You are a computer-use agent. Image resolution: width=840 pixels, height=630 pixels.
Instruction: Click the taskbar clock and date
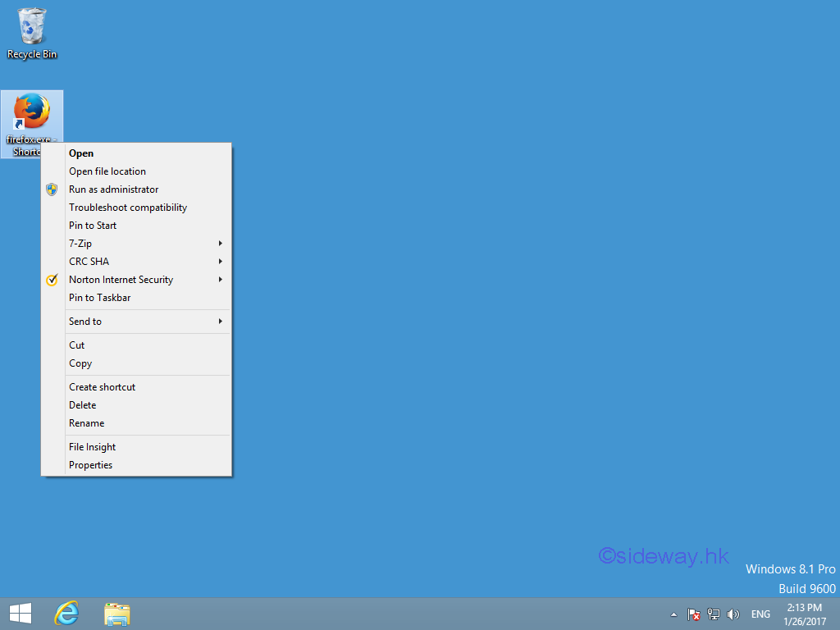pyautogui.click(x=803, y=614)
